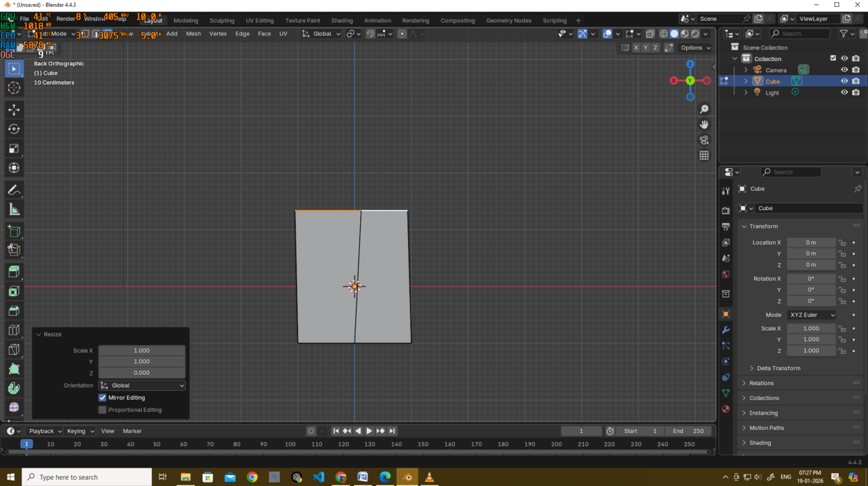This screenshot has width=868, height=486.
Task: Enable the Proportional Editing checkbox
Action: [102, 410]
